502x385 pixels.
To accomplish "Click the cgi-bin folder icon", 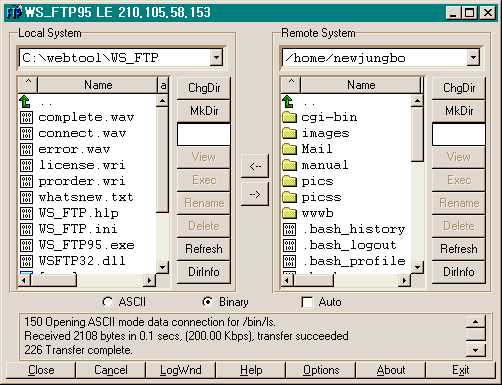I will (289, 117).
